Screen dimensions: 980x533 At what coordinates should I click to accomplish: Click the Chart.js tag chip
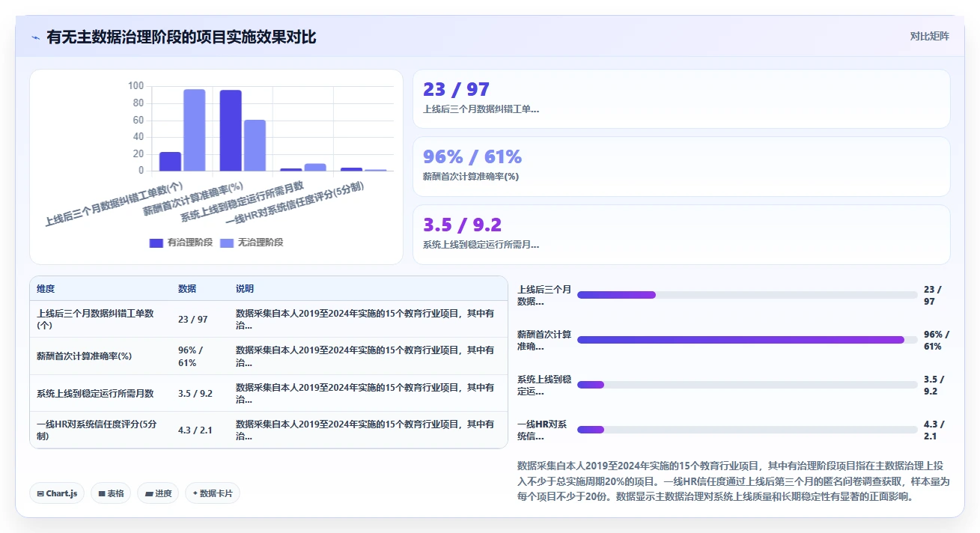click(58, 493)
